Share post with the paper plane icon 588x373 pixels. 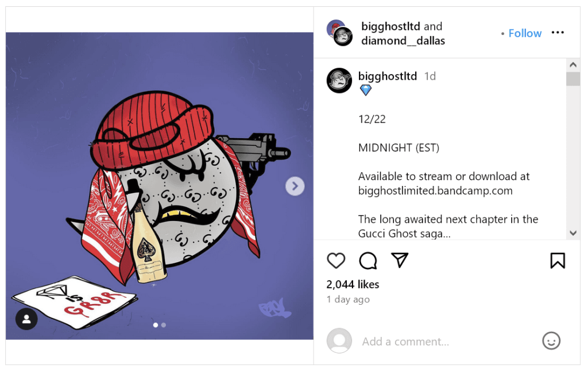400,260
